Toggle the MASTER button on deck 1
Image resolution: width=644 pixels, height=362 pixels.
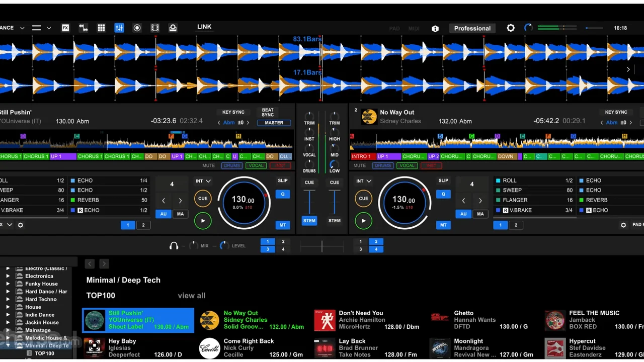(x=274, y=123)
